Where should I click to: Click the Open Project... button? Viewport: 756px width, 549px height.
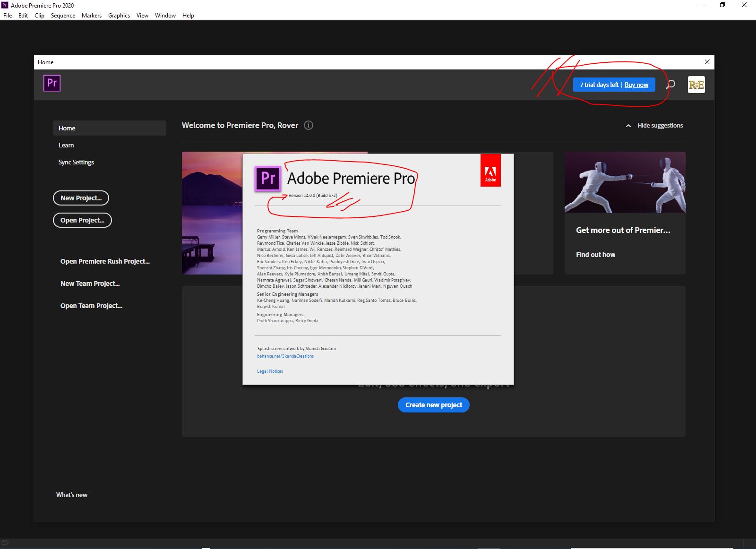point(82,220)
